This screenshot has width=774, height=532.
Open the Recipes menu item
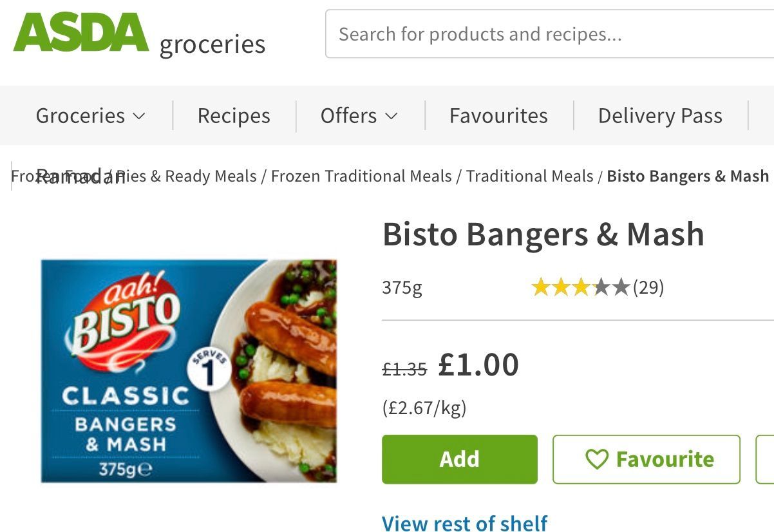pos(234,116)
